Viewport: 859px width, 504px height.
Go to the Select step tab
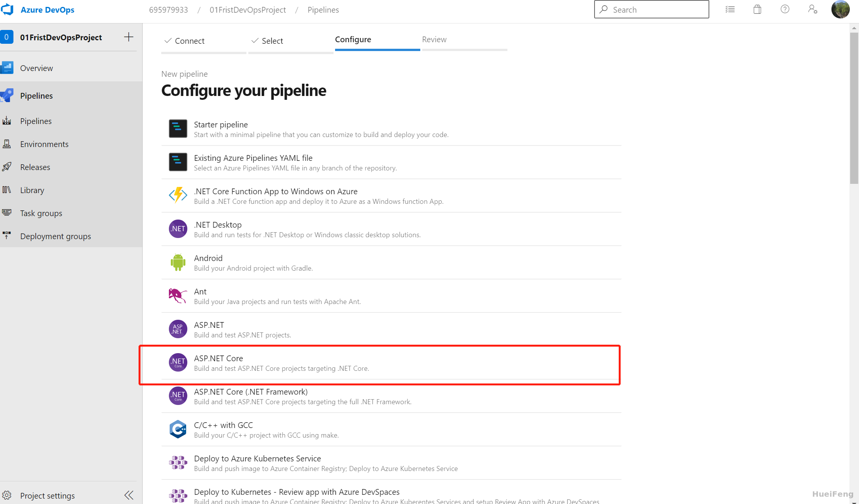(291, 41)
